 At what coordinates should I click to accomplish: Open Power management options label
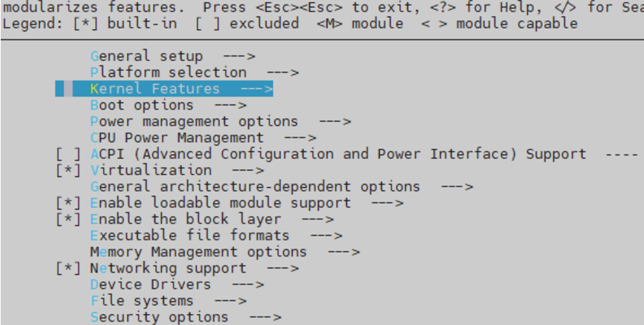pyautogui.click(x=194, y=121)
